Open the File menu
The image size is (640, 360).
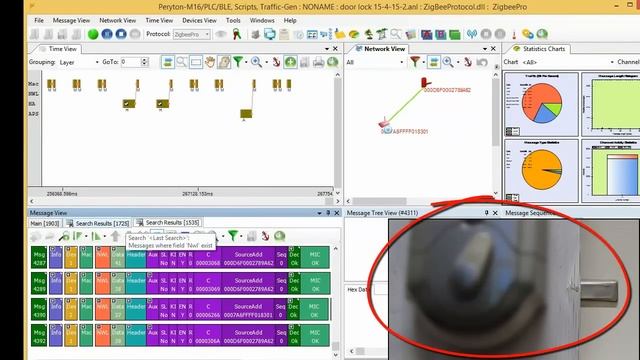pyautogui.click(x=39, y=20)
